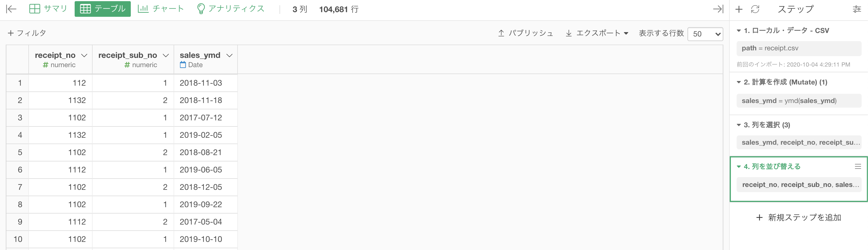Switch to the サマリ tab
Viewport: 868px width, 250px height.
[x=48, y=9]
